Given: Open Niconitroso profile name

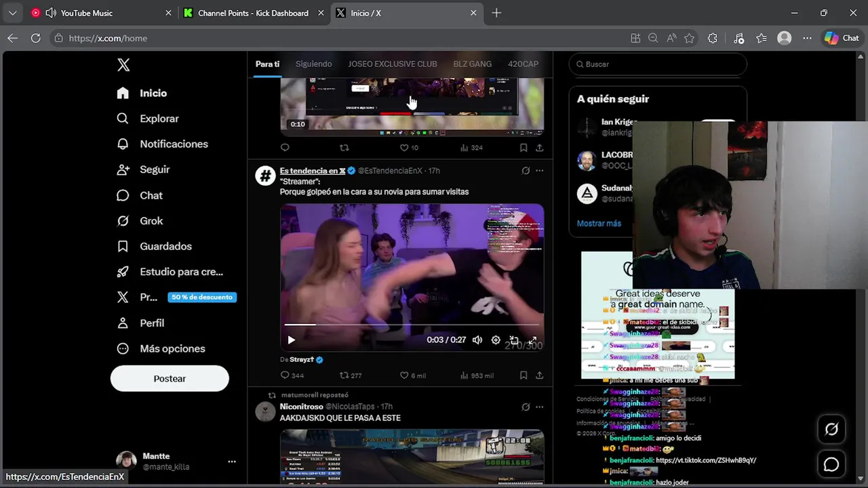Looking at the screenshot, I should (x=301, y=407).
